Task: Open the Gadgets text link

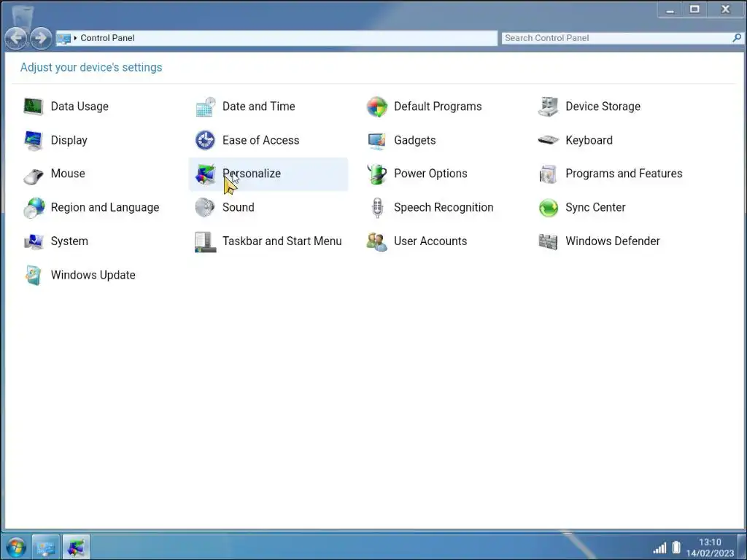Action: (x=414, y=141)
